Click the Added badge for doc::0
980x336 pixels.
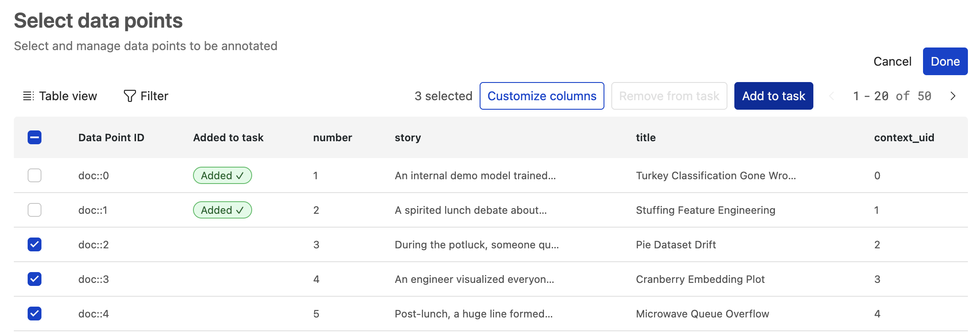(x=222, y=175)
